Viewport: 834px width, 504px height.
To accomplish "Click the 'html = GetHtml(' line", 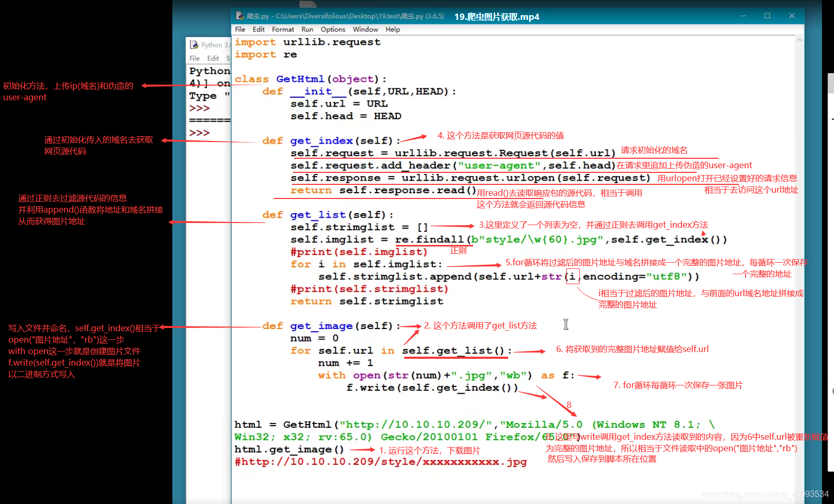I will [475, 425].
